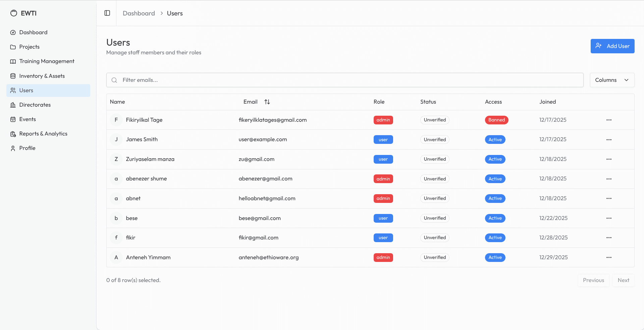Select Users in the sidebar menu
This screenshot has width=644, height=330.
click(26, 90)
